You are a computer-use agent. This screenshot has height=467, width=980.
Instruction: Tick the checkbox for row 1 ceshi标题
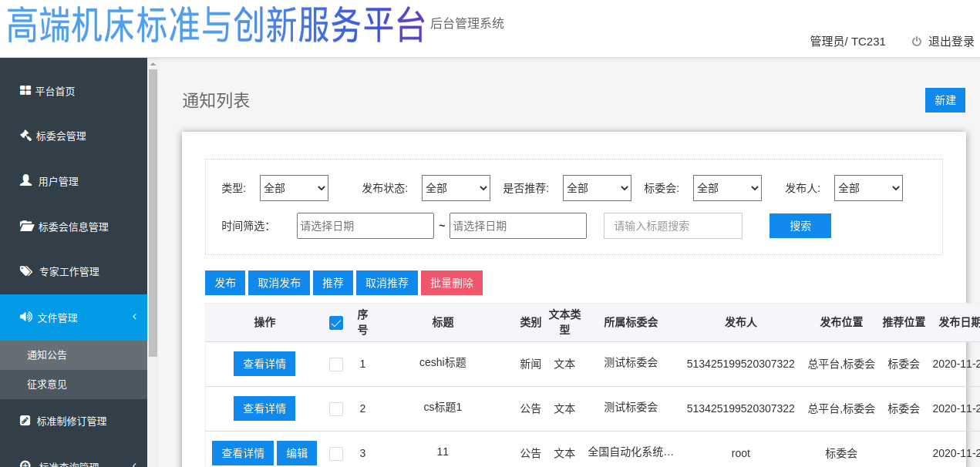tap(336, 365)
